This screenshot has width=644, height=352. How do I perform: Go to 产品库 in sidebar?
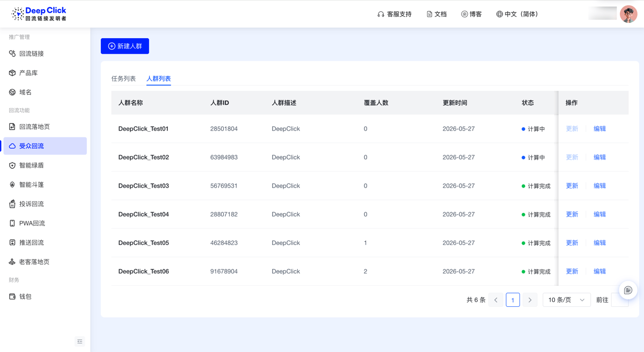(x=45, y=73)
